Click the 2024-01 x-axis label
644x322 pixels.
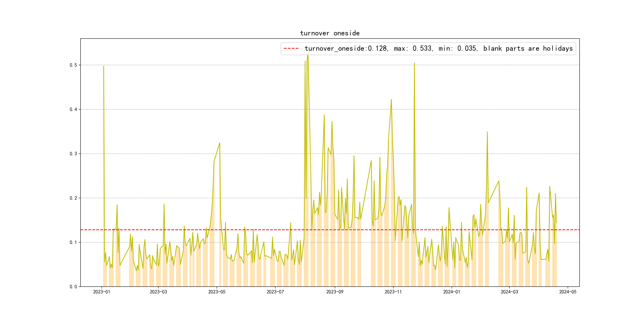coord(452,292)
